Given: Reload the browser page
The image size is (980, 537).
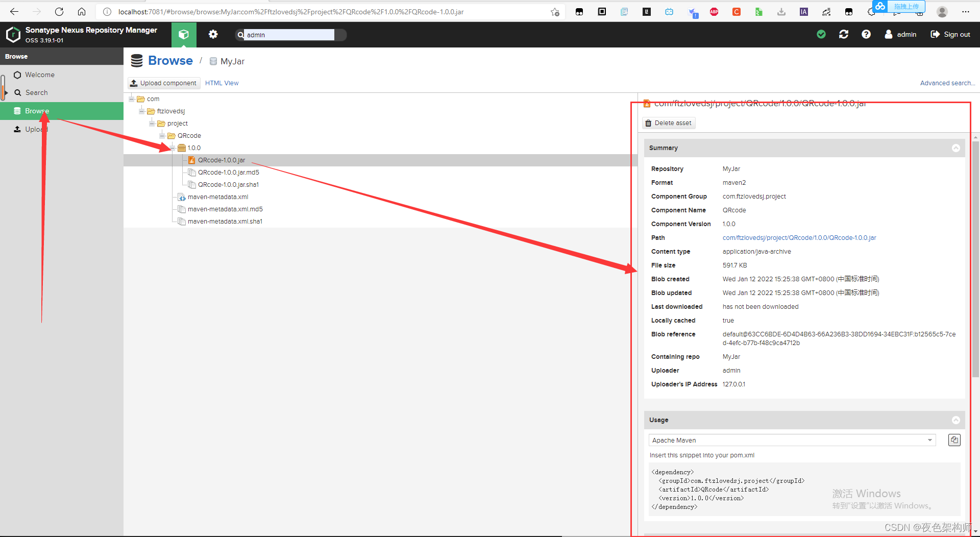Looking at the screenshot, I should click(59, 11).
